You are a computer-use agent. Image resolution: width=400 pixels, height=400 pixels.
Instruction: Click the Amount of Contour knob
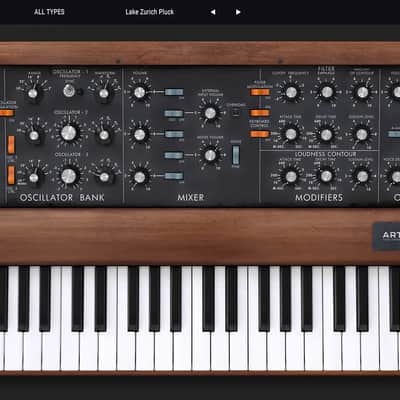tap(362, 92)
